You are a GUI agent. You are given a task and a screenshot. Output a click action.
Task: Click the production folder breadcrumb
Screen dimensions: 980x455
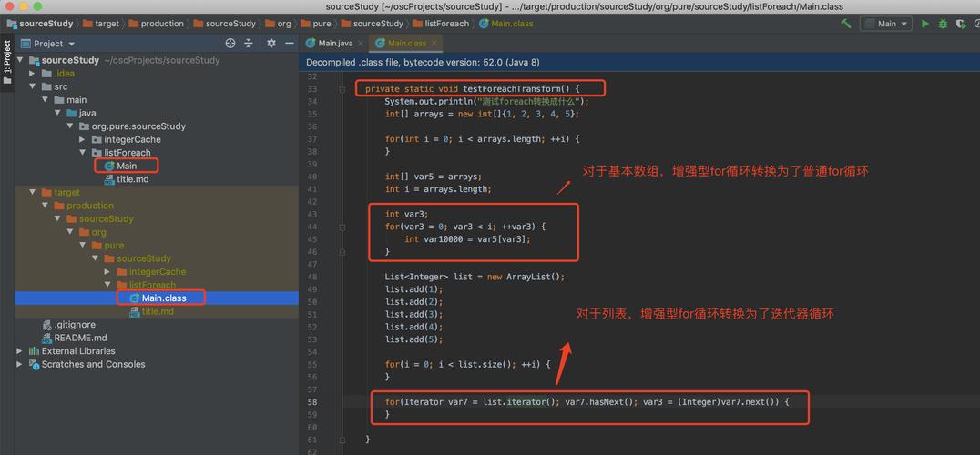click(x=157, y=24)
